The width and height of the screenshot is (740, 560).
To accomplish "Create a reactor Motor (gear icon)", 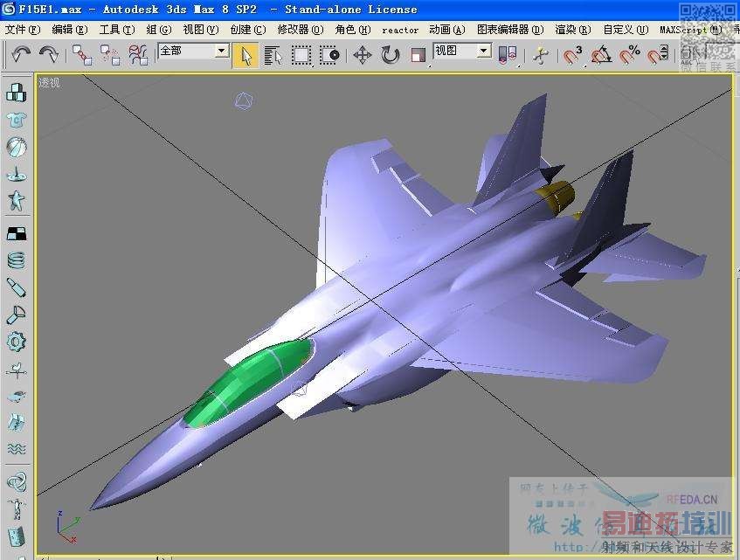I will click(x=16, y=342).
